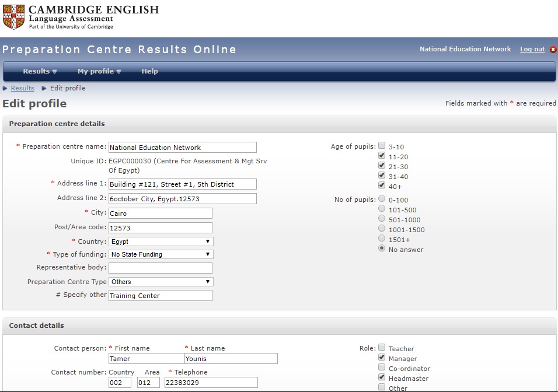The height and width of the screenshot is (392, 558).
Task: Click the Area code field showing 012
Action: pos(148,383)
